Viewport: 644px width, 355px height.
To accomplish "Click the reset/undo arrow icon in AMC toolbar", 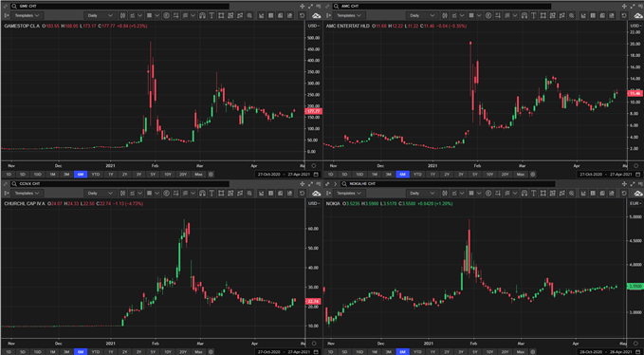I will tap(624, 15).
